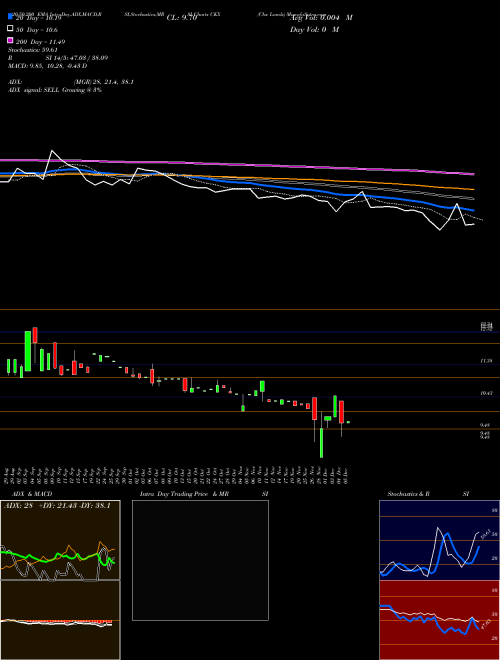Click the 10.43 price axis label

tap(487, 393)
